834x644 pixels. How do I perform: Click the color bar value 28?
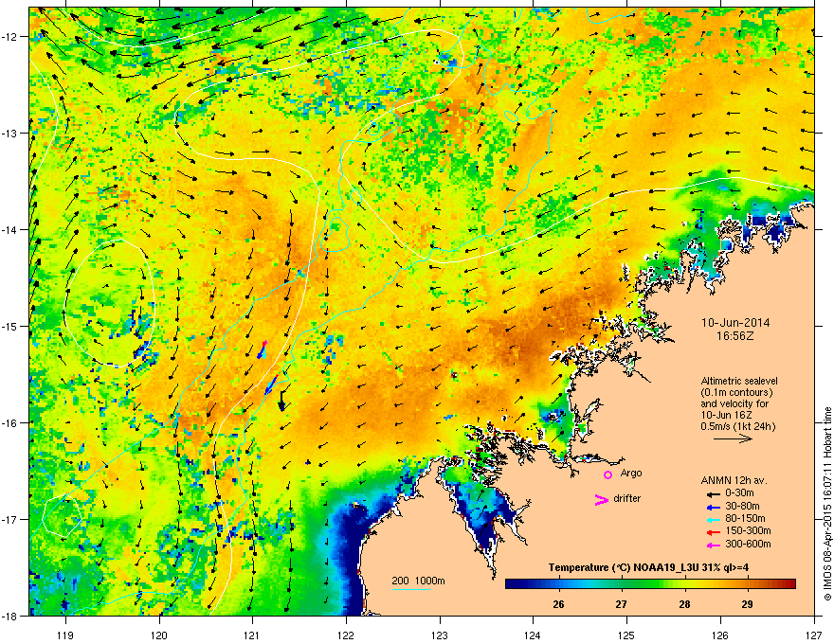[x=684, y=604]
